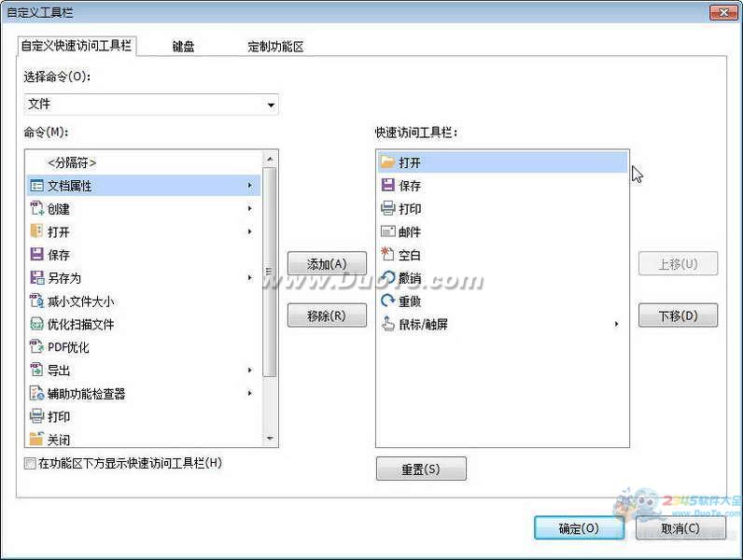Expand the 创建 submenu arrow
Image resolution: width=743 pixels, height=560 pixels.
(x=250, y=208)
